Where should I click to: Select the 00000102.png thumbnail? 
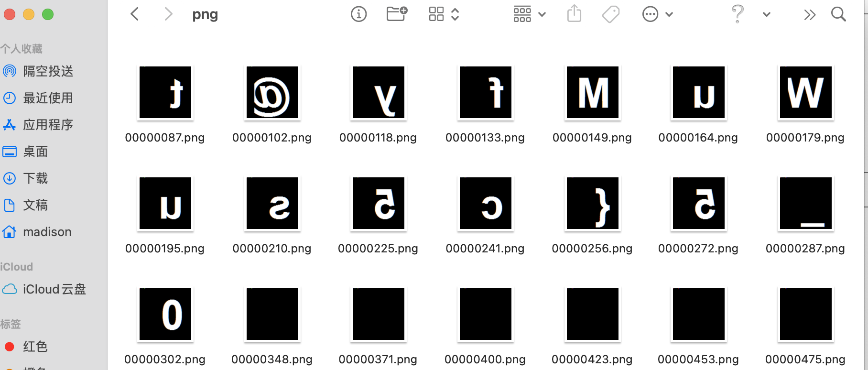click(272, 92)
